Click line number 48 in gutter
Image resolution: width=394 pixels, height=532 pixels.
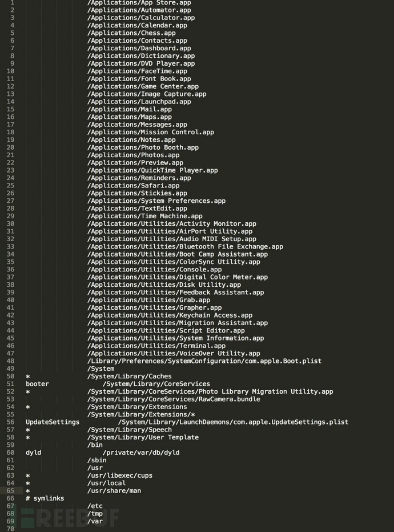pos(11,361)
